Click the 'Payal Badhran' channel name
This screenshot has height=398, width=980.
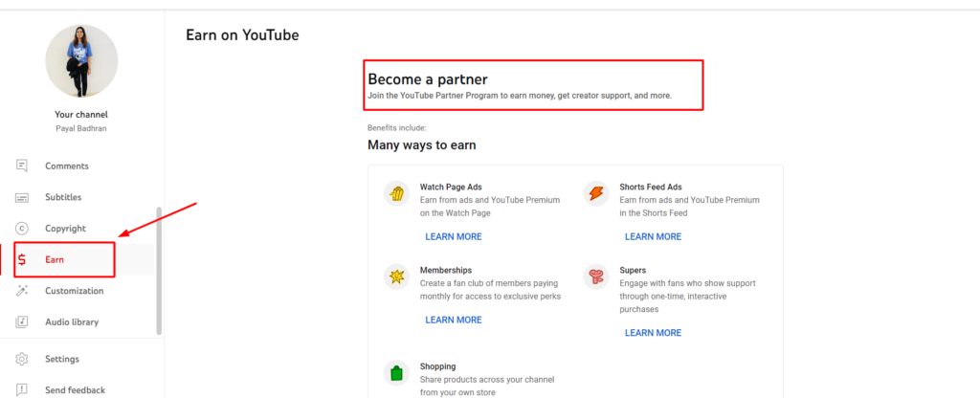81,128
